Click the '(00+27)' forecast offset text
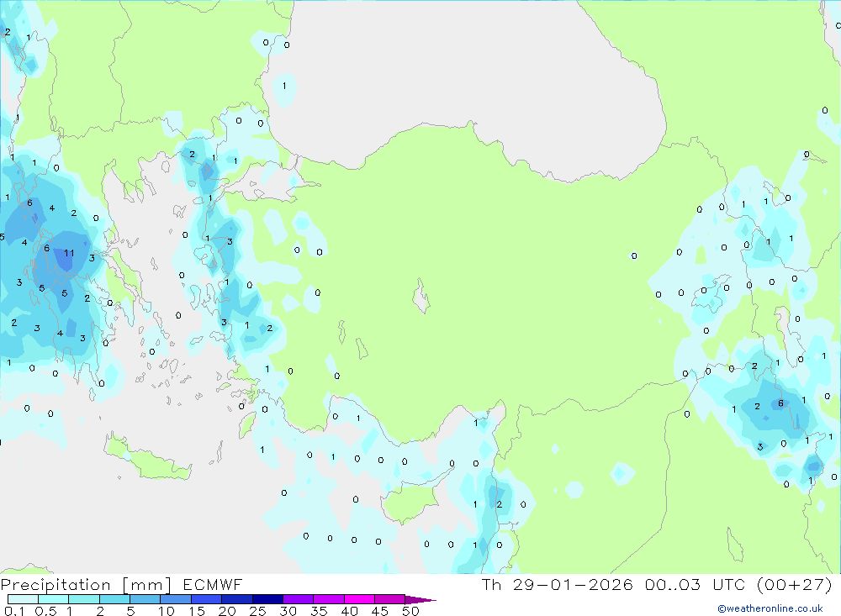This screenshot has width=841, height=616. [795, 584]
